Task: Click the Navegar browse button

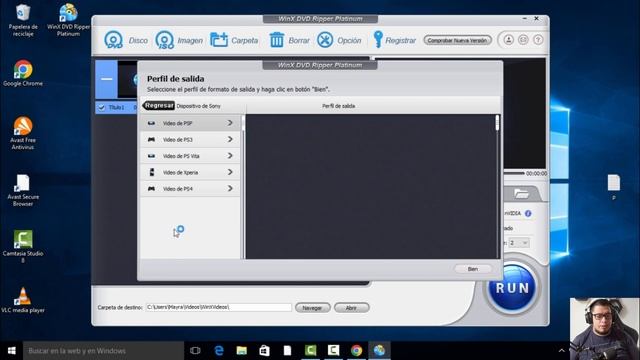Action: pos(312,308)
